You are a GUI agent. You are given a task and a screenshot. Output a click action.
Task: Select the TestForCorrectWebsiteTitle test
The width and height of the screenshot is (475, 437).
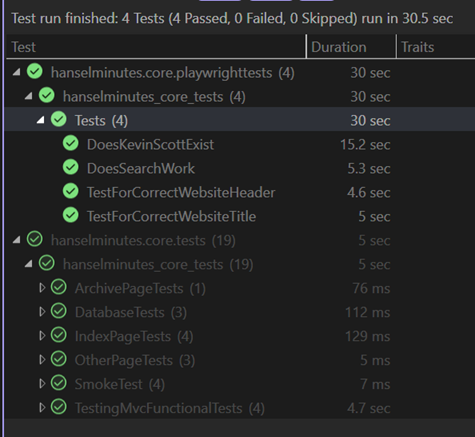(x=240, y=216)
